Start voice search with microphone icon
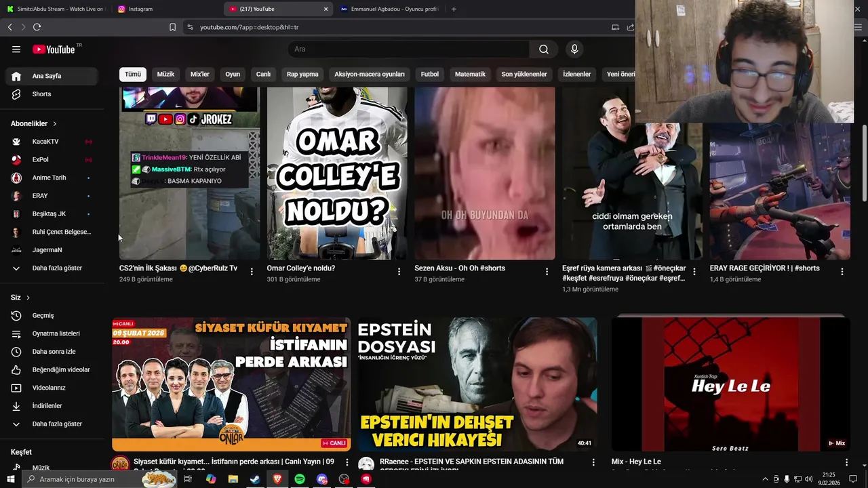This screenshot has width=868, height=488. click(x=574, y=49)
